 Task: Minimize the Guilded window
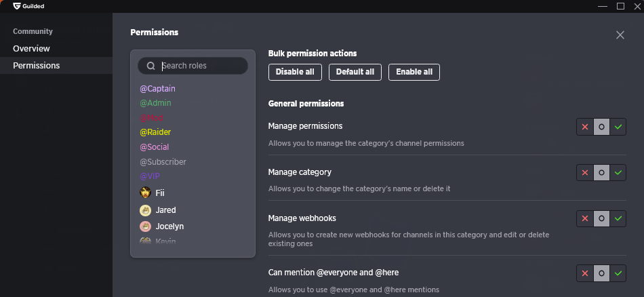[603, 6]
